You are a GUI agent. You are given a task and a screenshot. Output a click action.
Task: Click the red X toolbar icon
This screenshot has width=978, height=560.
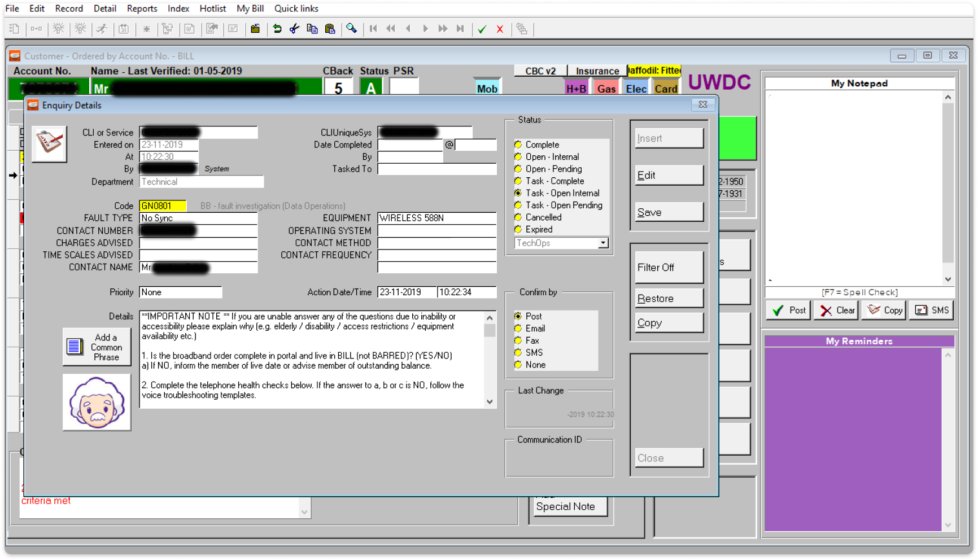tap(500, 29)
